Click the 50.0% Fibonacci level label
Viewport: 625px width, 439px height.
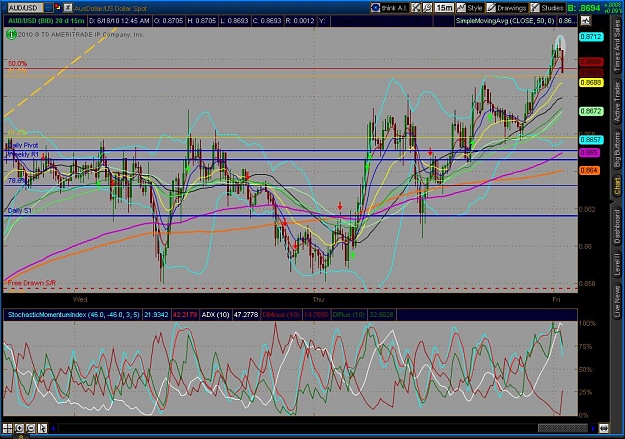[18, 63]
